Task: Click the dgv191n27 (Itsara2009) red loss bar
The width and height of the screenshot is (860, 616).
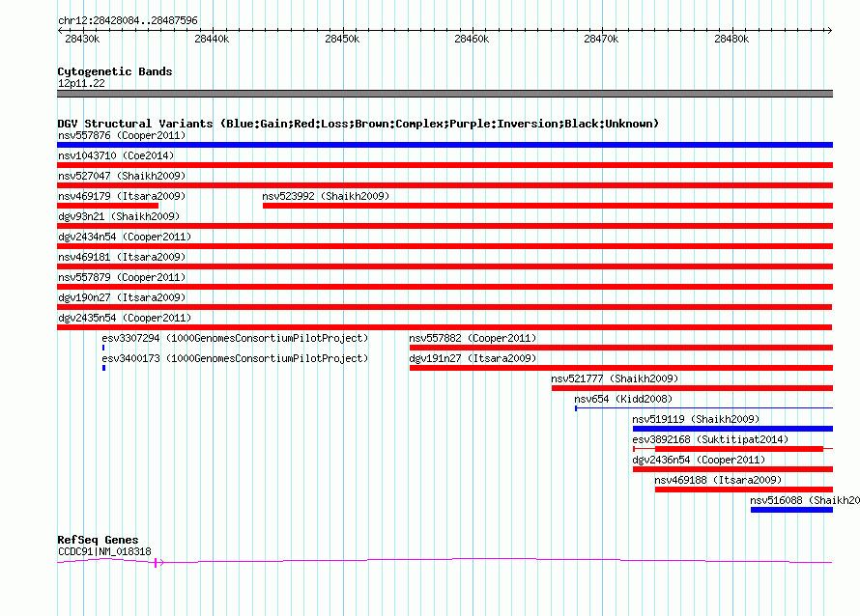Action: (621, 368)
